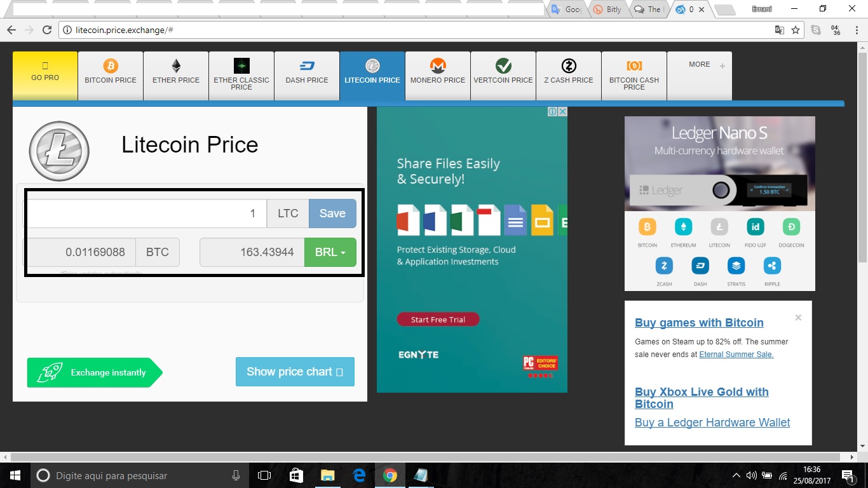
Task: Click the Litecoin coin logo
Action: [x=59, y=151]
